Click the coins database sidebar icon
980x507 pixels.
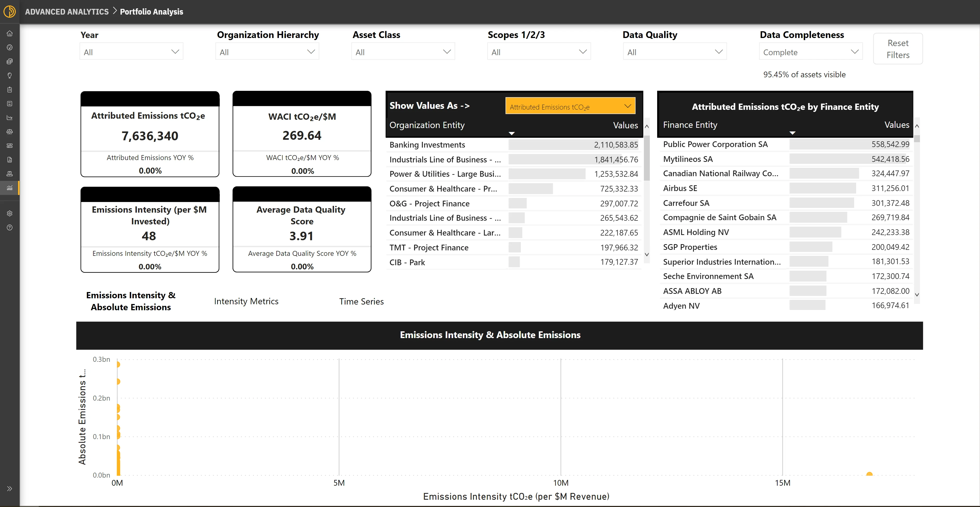[x=10, y=62]
